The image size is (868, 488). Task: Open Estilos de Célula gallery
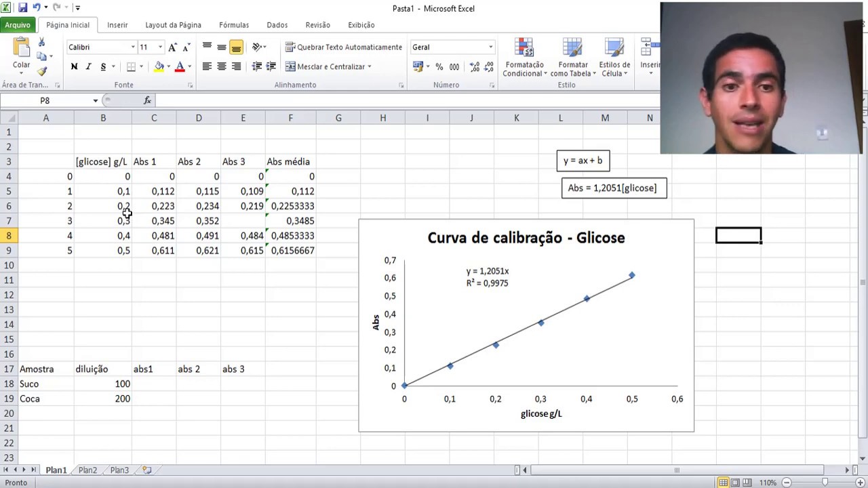coord(614,58)
